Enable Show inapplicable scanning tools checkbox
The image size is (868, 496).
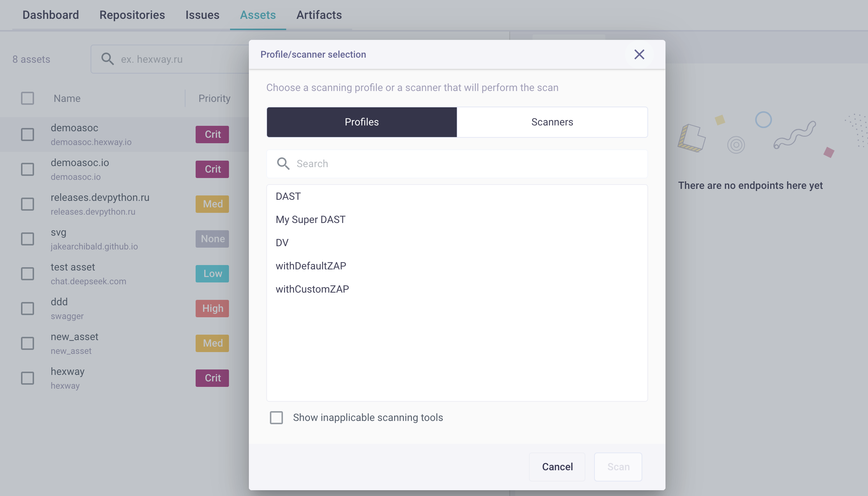coord(276,418)
